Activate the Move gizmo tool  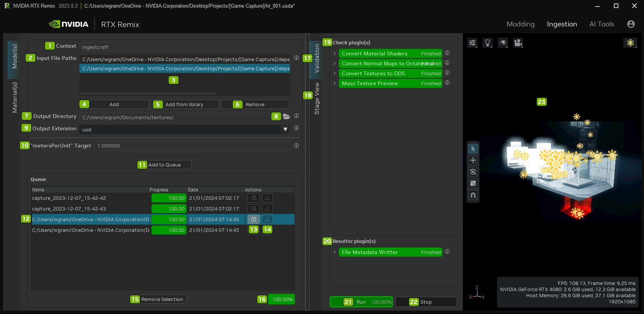coord(473,160)
